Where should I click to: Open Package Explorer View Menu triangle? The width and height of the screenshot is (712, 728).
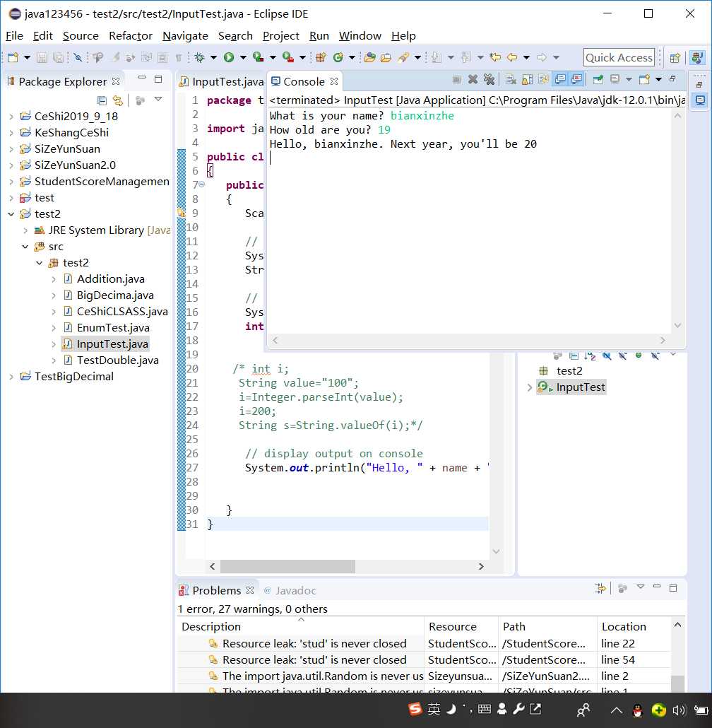point(158,99)
